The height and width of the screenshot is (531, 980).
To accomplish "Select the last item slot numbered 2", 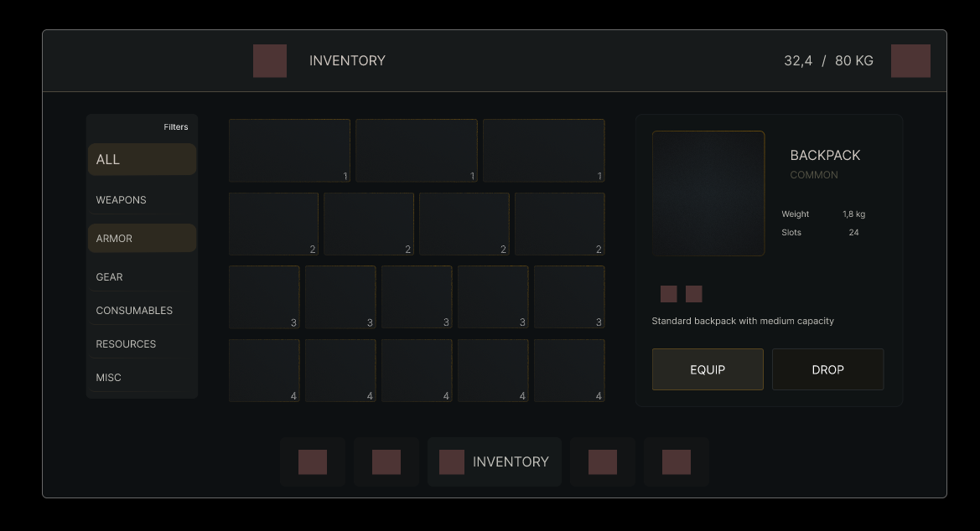I will [x=559, y=224].
